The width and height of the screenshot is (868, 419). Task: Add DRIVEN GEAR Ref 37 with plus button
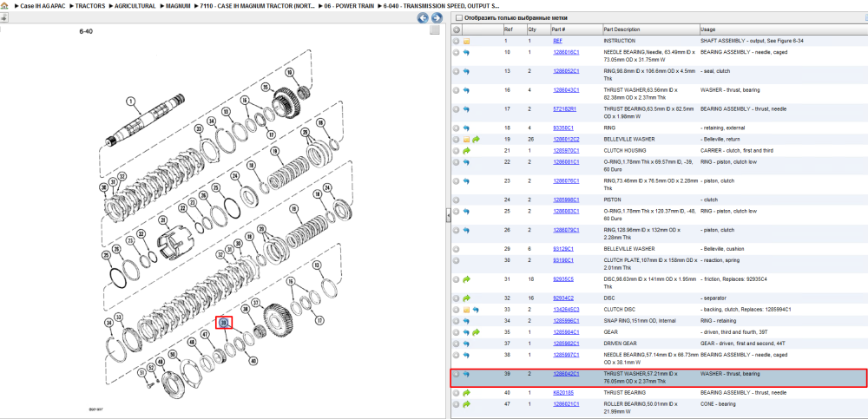point(457,344)
